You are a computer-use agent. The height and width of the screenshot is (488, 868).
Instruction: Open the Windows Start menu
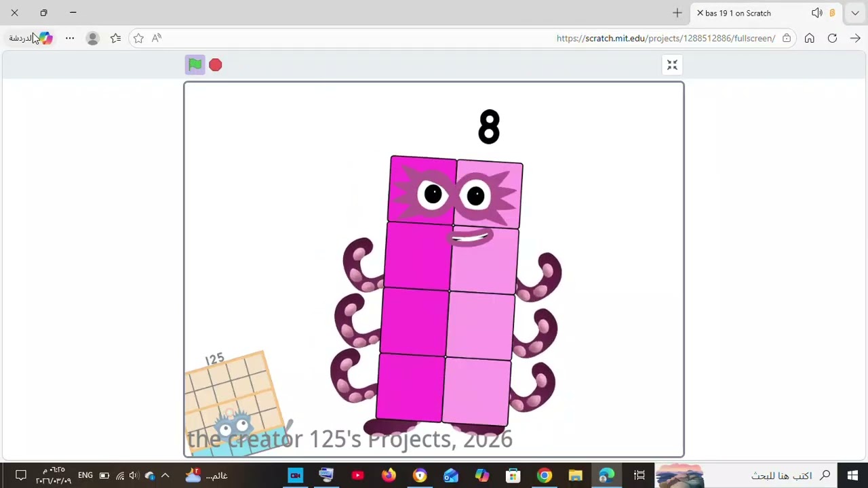tap(852, 476)
